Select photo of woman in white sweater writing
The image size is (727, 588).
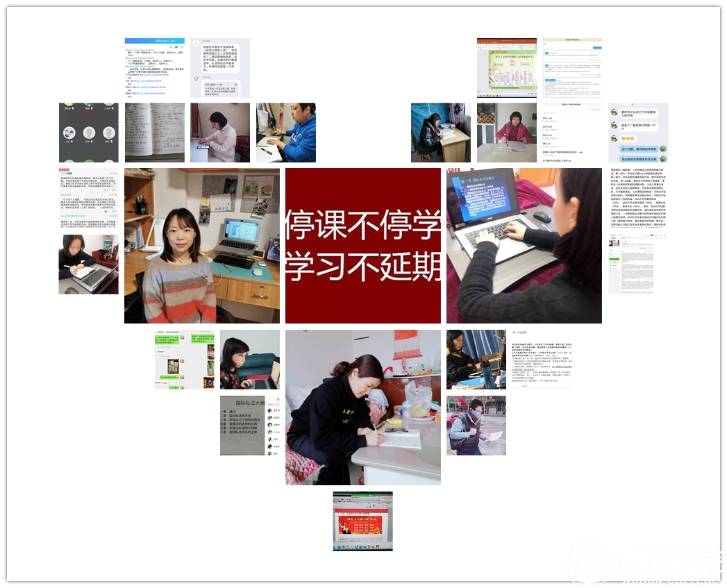(x=220, y=133)
